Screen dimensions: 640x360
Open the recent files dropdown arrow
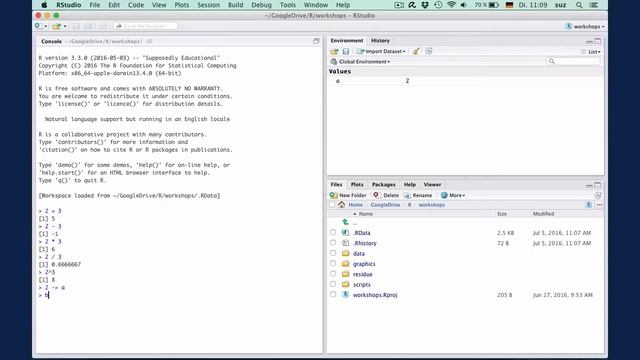click(x=65, y=27)
